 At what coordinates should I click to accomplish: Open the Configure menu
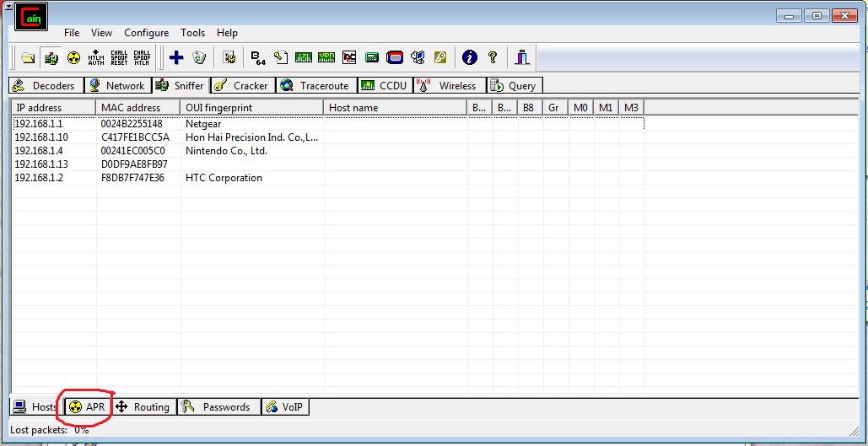[x=146, y=33]
